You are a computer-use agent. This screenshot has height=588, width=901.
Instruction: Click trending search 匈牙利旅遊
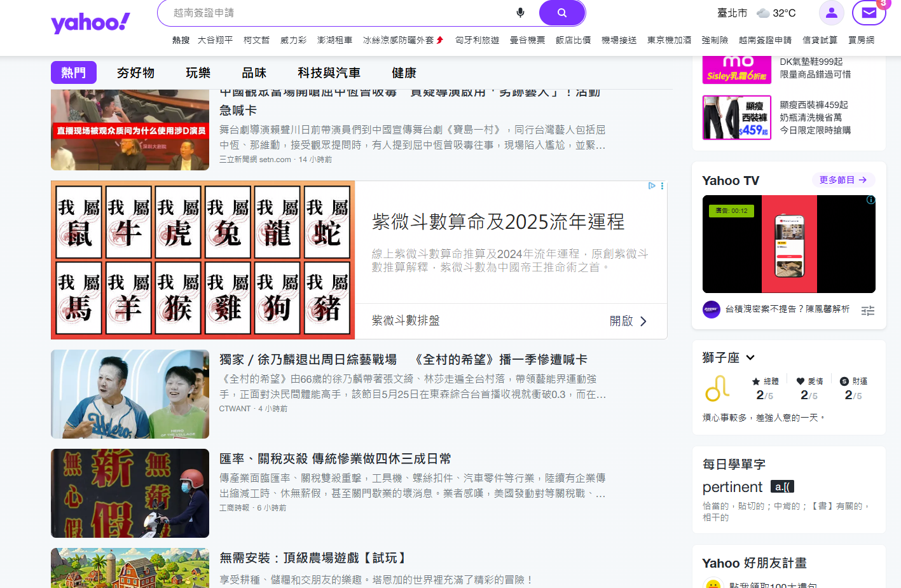coord(478,40)
